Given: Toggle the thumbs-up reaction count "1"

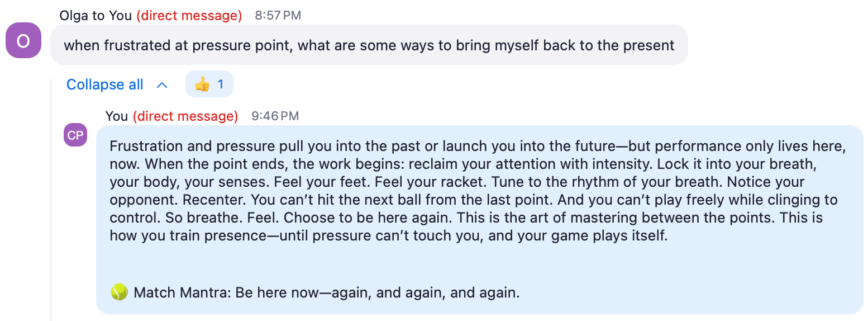Looking at the screenshot, I should (221, 84).
